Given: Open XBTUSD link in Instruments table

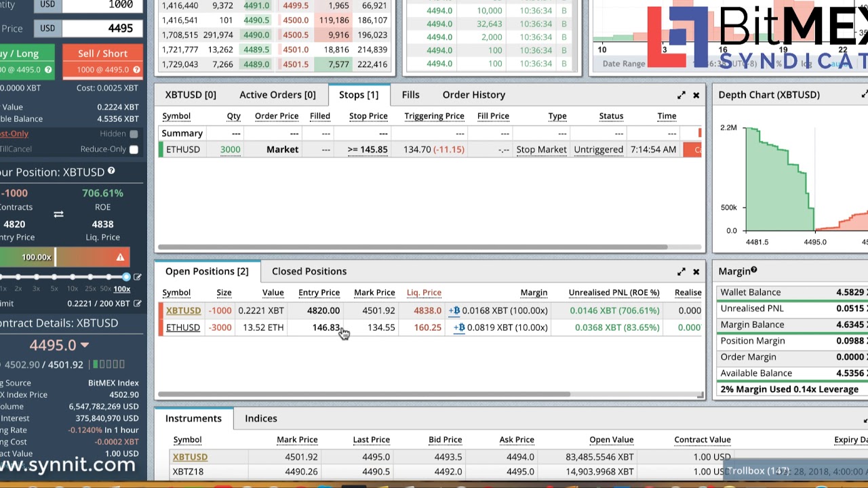Looking at the screenshot, I should (x=190, y=457).
